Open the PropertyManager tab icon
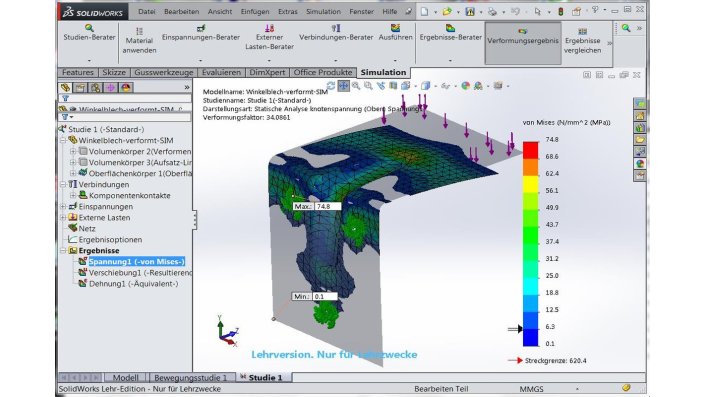 click(80, 87)
